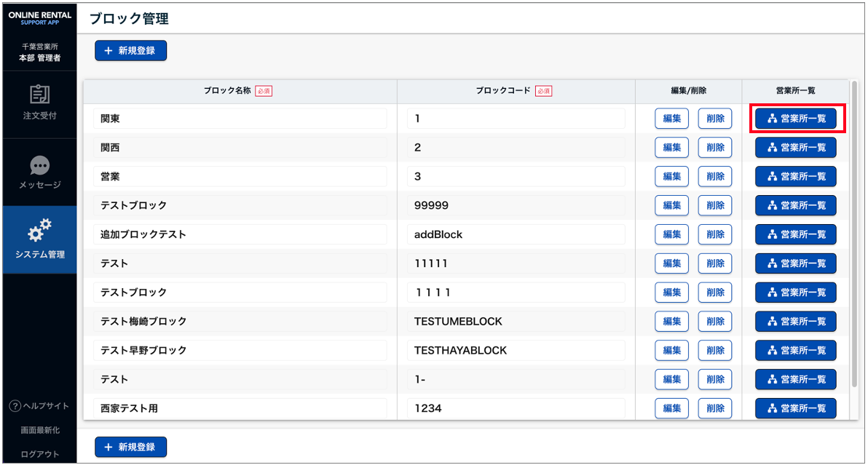Image resolution: width=868 pixels, height=465 pixels.
Task: Select システム管理 gears icon
Action: point(39,231)
